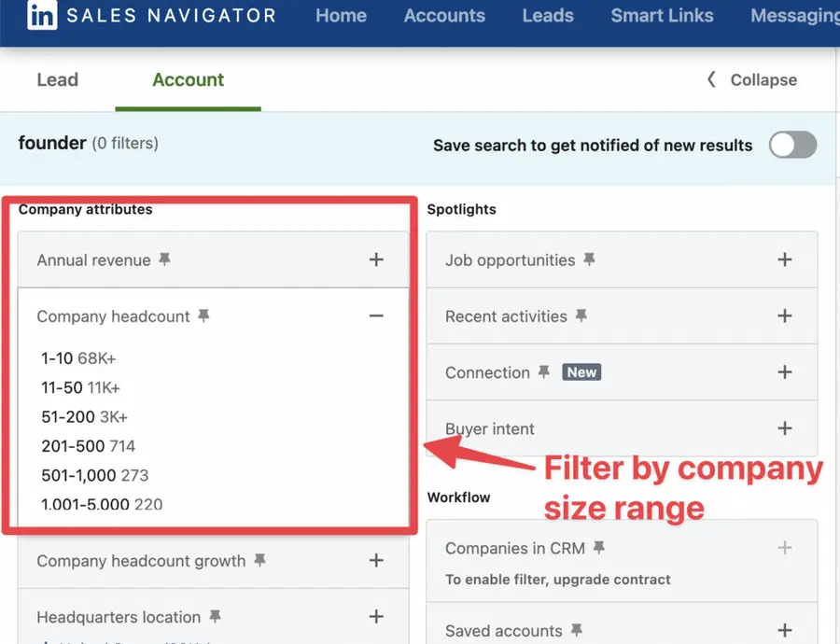Open the Accounts menu in the navigation bar
Image resolution: width=840 pixels, height=644 pixels.
(444, 16)
